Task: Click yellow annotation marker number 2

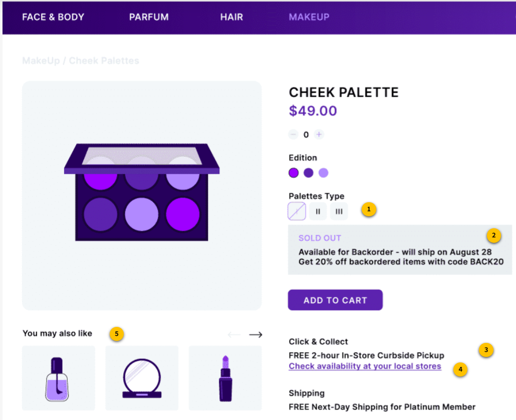Action: click(x=493, y=235)
